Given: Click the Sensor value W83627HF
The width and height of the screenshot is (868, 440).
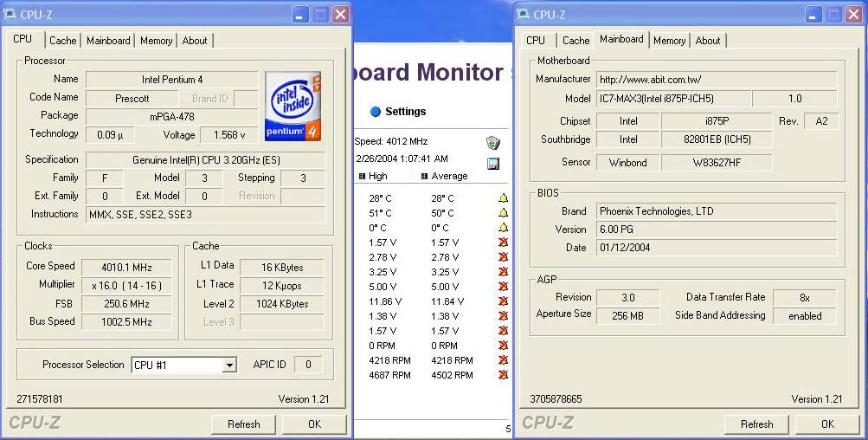Looking at the screenshot, I should pos(717,163).
